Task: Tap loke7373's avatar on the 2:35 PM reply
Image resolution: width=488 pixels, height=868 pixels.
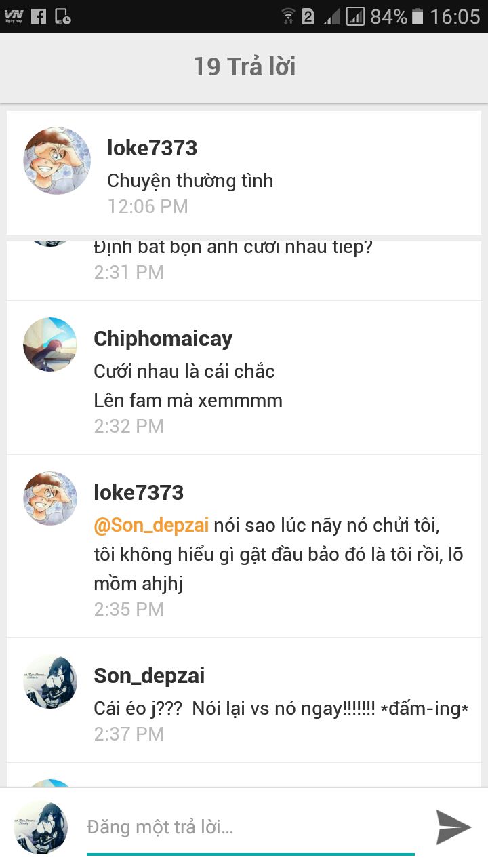Action: [50, 498]
